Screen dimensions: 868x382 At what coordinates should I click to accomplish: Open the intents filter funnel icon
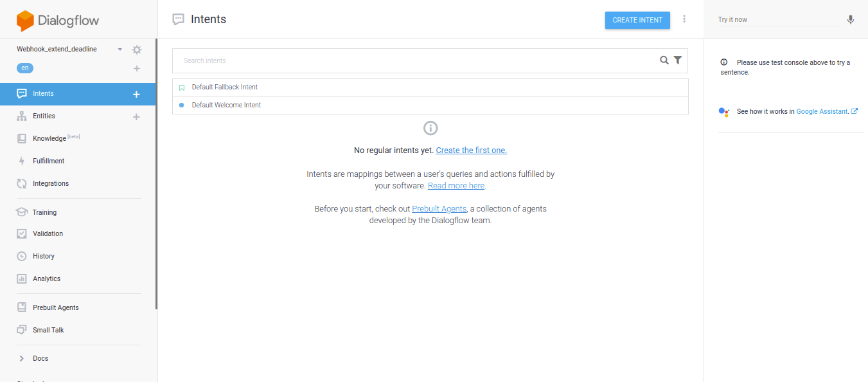678,60
